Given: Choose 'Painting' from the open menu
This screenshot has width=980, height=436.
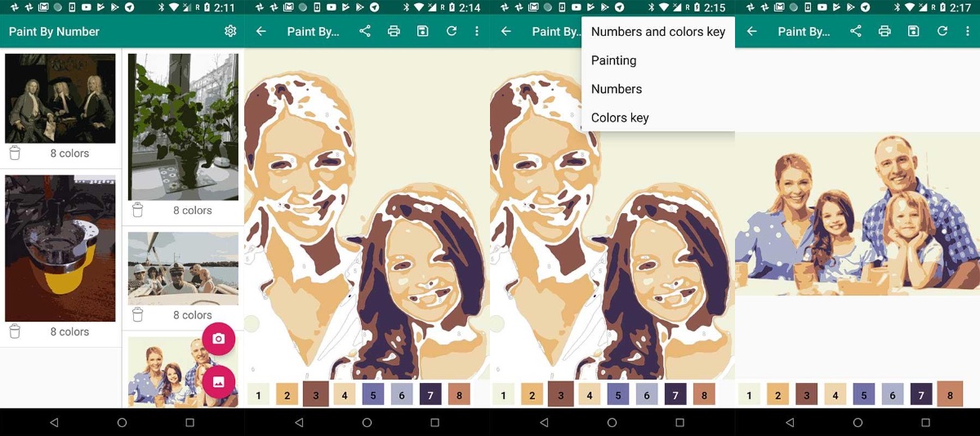Looking at the screenshot, I should pos(613,60).
